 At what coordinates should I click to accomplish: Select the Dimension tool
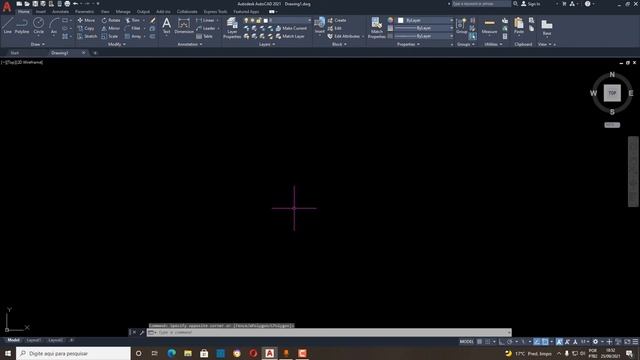coord(184,25)
